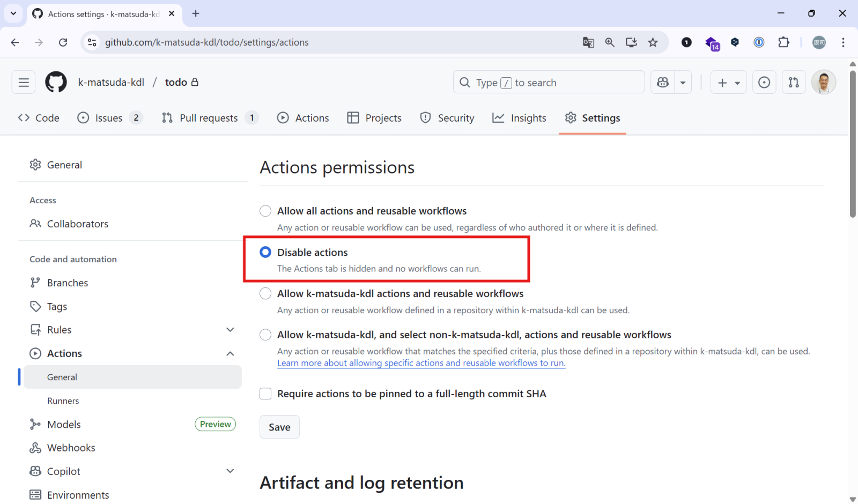Switch to the Pull requests tab
858x504 pixels.
coord(209,118)
